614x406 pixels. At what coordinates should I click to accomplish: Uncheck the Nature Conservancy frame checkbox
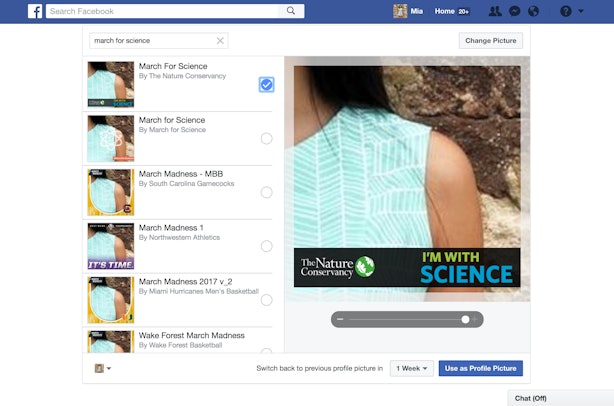266,85
